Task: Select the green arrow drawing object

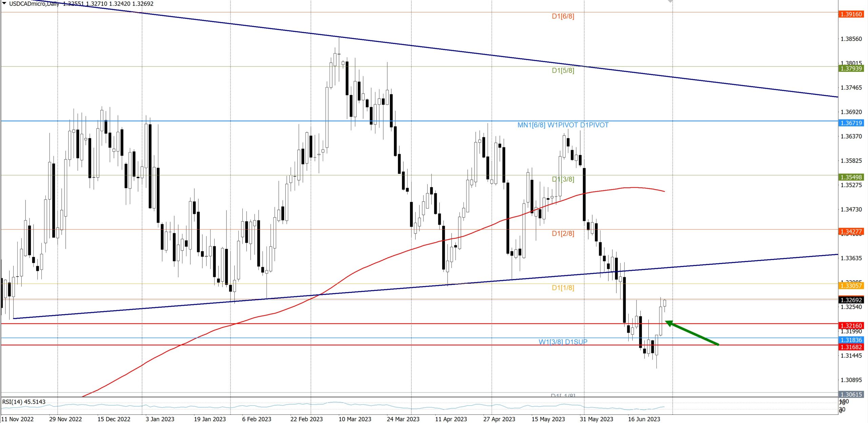Action: pos(692,333)
